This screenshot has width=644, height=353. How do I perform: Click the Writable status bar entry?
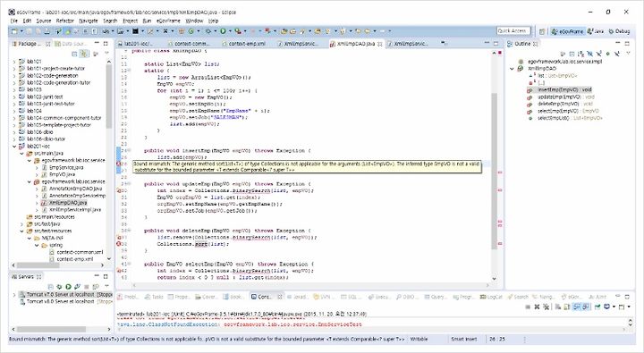click(x=419, y=339)
